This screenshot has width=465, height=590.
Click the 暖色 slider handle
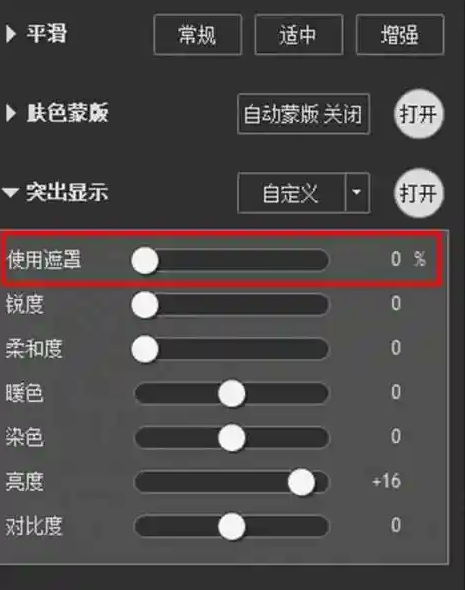pyautogui.click(x=232, y=393)
